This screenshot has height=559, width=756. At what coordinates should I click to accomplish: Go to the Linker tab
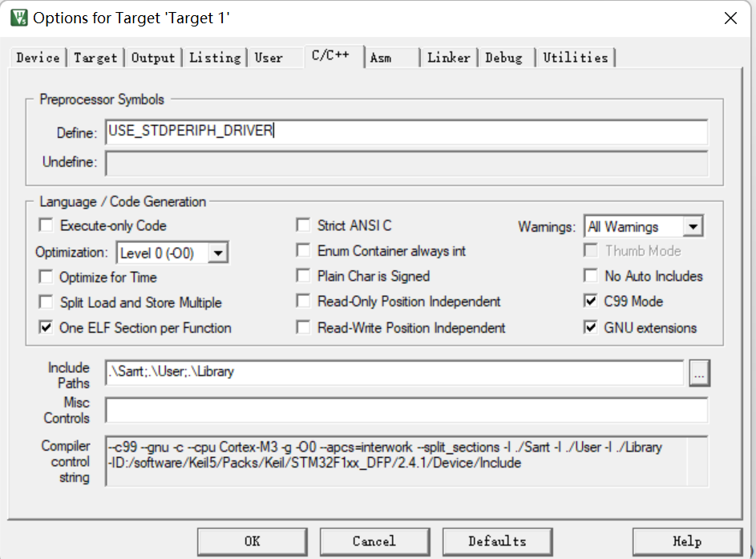click(x=449, y=58)
